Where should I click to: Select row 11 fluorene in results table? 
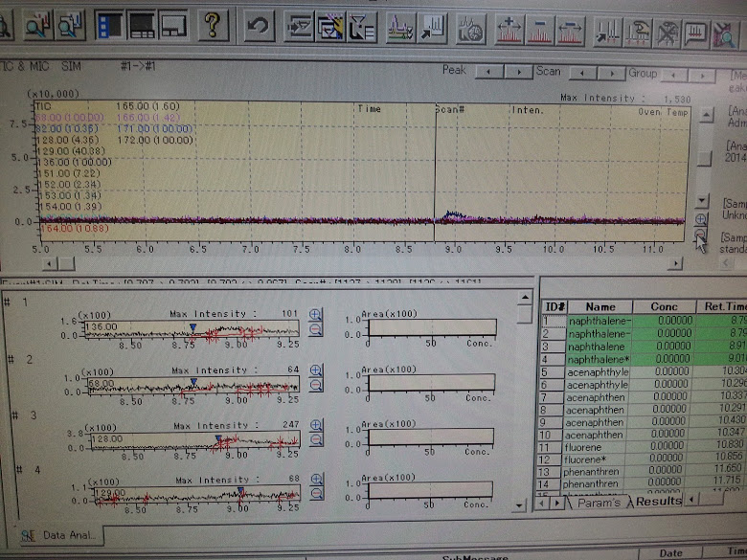[644, 447]
